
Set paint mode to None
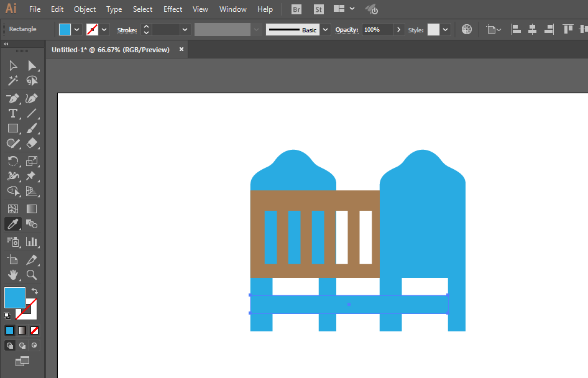(x=35, y=330)
